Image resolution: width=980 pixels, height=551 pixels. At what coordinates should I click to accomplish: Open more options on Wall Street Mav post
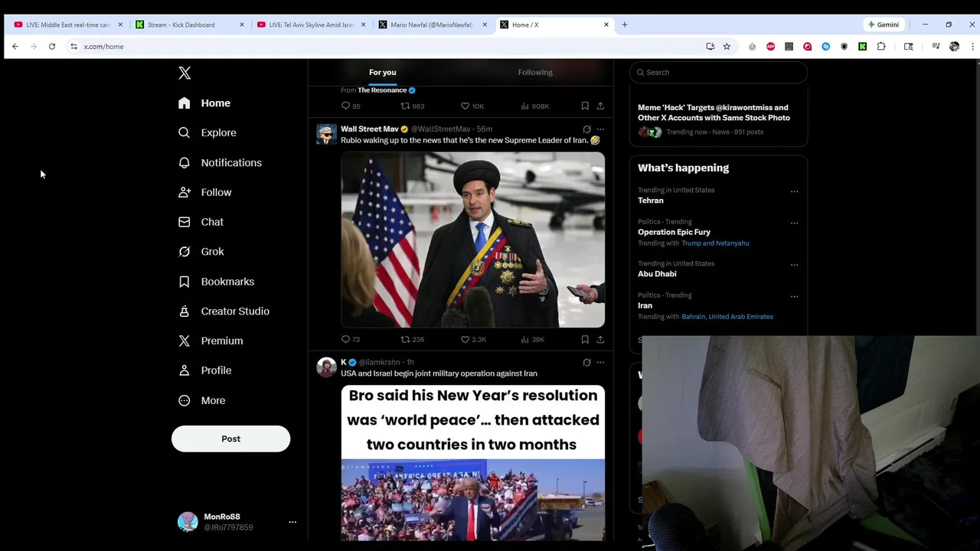(600, 129)
